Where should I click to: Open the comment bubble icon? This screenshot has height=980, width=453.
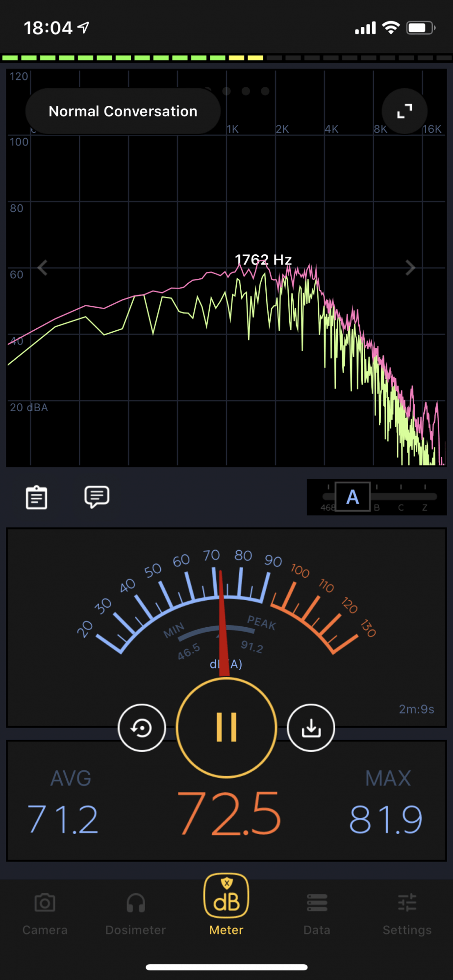tap(97, 497)
